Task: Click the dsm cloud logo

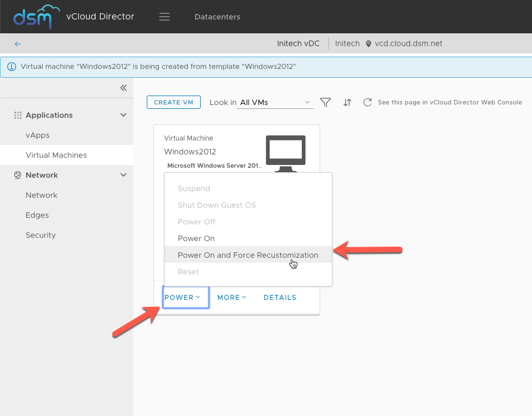Action: pos(36,17)
